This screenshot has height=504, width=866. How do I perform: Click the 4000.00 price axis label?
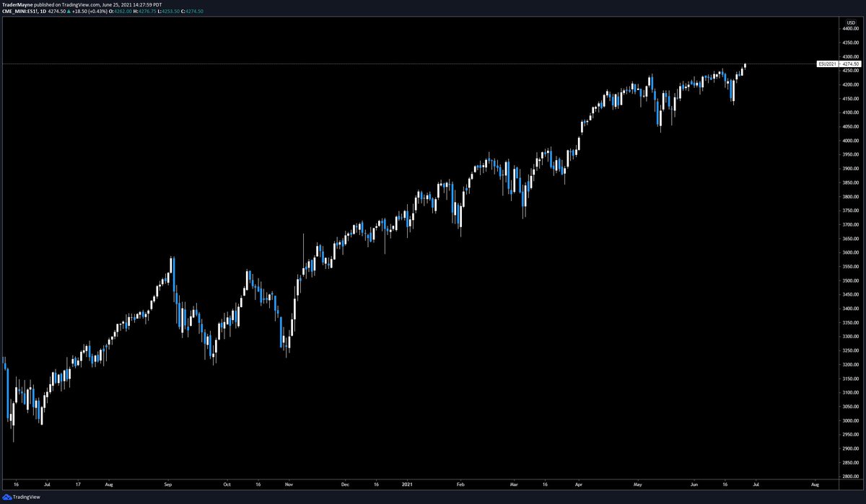point(850,141)
